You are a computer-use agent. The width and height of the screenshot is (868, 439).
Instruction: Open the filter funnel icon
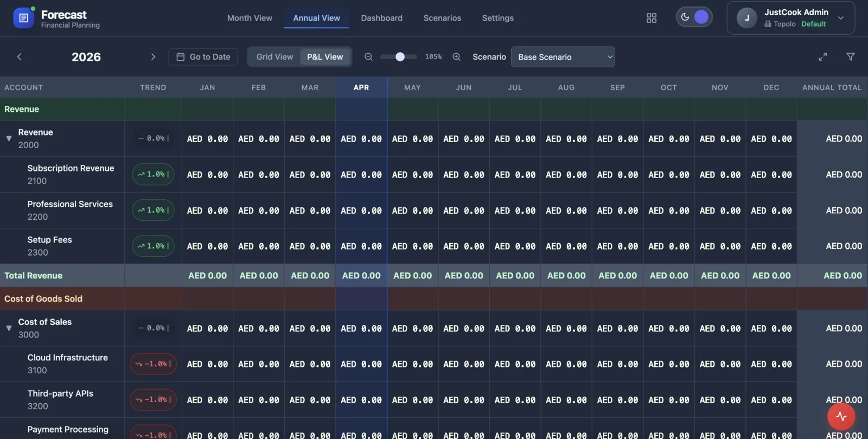coord(850,57)
